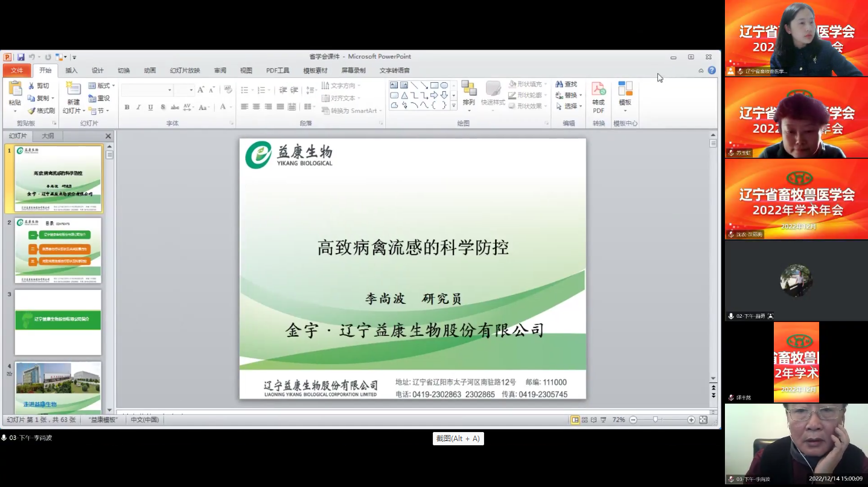This screenshot has height=487, width=868.
Task: Open the File (文件) tab
Action: pyautogui.click(x=17, y=71)
